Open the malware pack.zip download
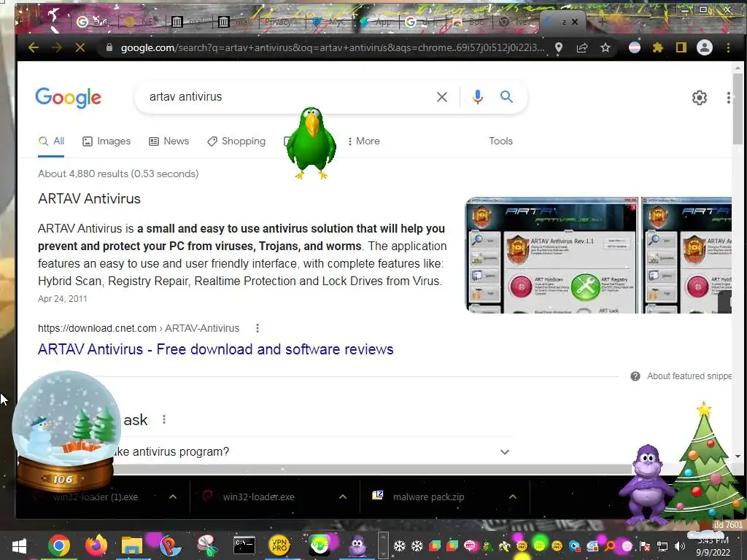 tap(428, 497)
